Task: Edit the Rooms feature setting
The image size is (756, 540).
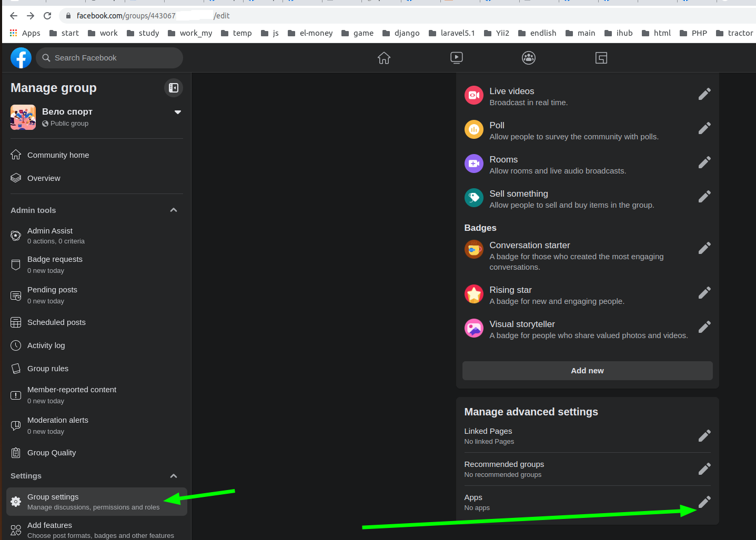Action: pos(704,162)
